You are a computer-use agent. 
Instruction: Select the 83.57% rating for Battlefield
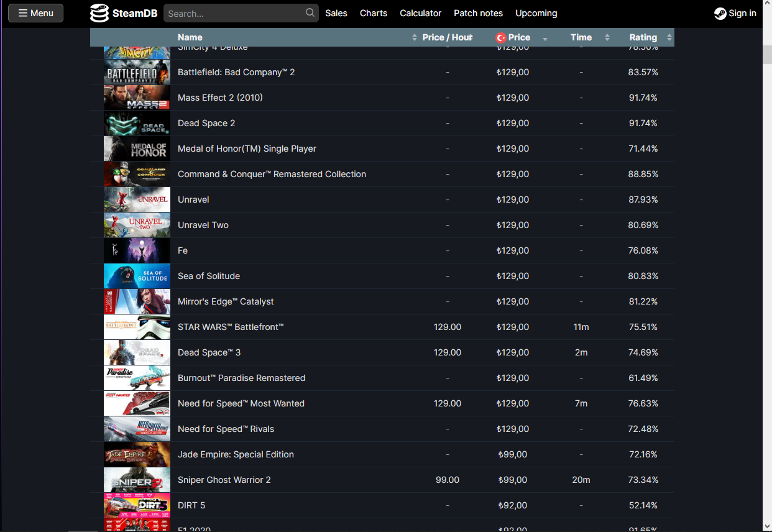[x=643, y=72]
